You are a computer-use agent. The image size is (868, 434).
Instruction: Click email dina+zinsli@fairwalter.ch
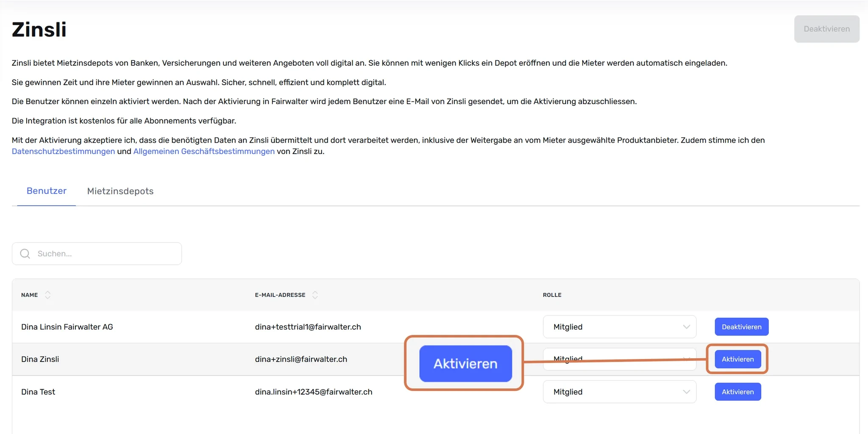tap(301, 359)
